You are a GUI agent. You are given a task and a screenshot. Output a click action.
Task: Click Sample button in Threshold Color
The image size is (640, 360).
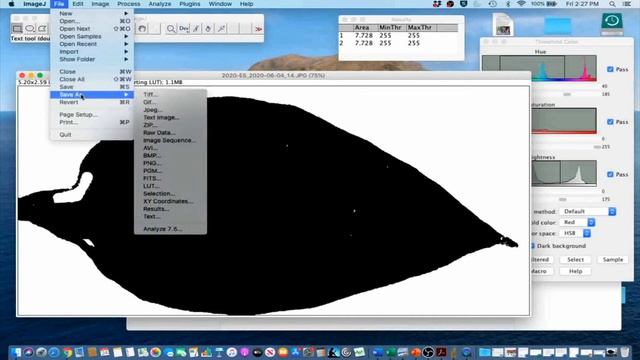tap(613, 260)
